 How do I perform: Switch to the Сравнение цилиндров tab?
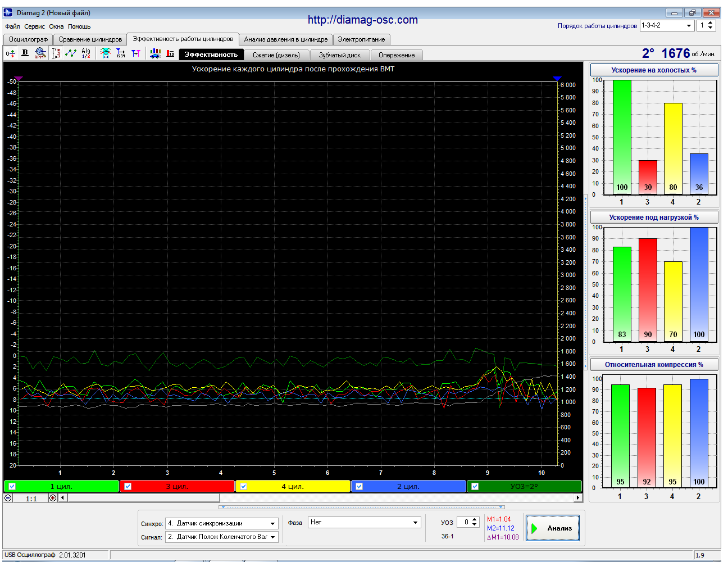90,39
